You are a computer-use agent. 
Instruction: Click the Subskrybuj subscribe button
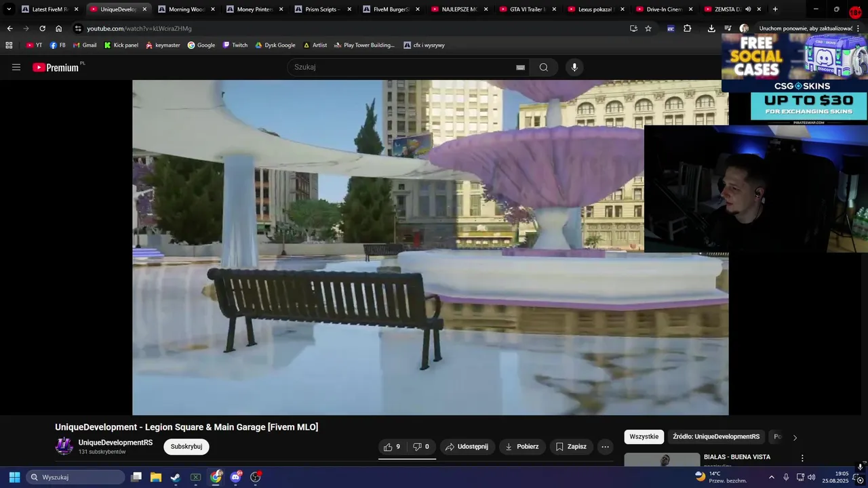186,447
